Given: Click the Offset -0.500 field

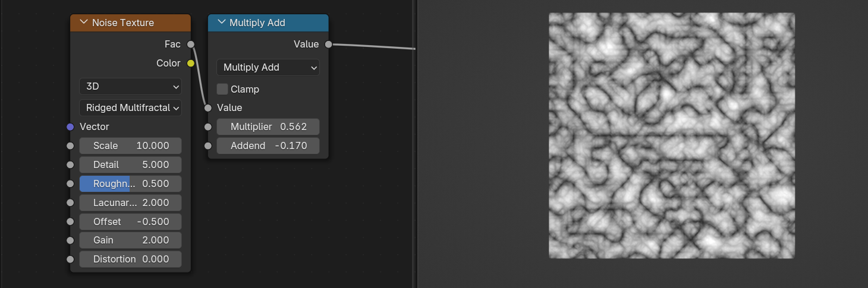Looking at the screenshot, I should point(130,221).
